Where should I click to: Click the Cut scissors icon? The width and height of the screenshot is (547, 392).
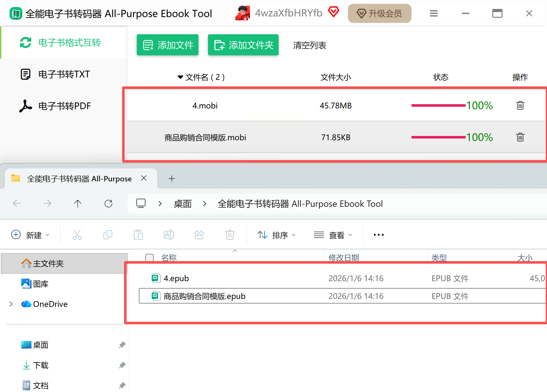[77, 235]
